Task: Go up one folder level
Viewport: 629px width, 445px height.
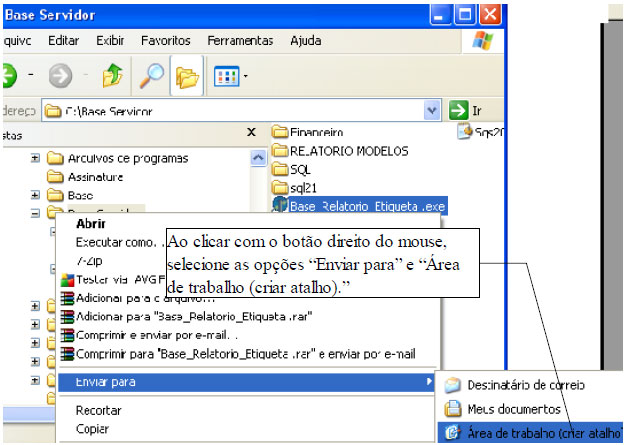Action: 112,75
